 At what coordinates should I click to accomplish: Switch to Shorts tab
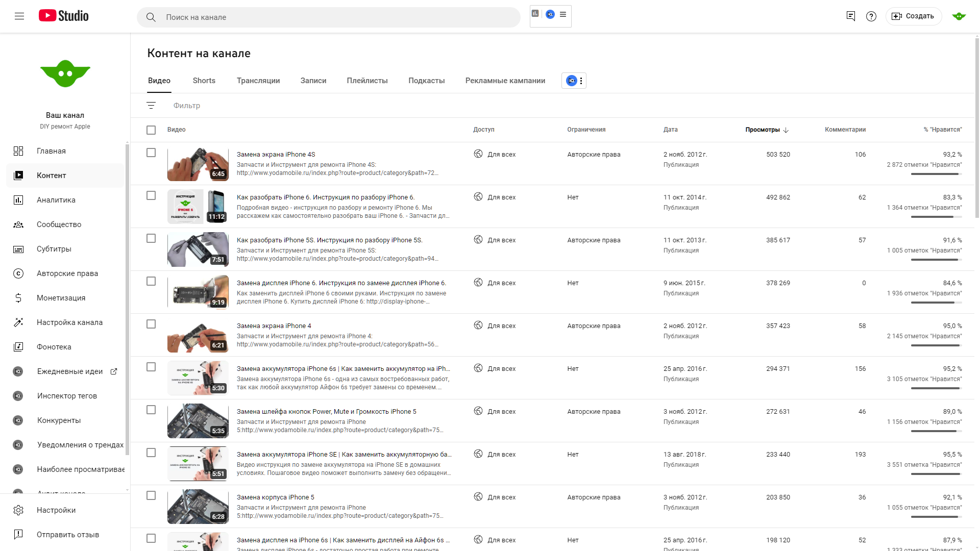(204, 81)
